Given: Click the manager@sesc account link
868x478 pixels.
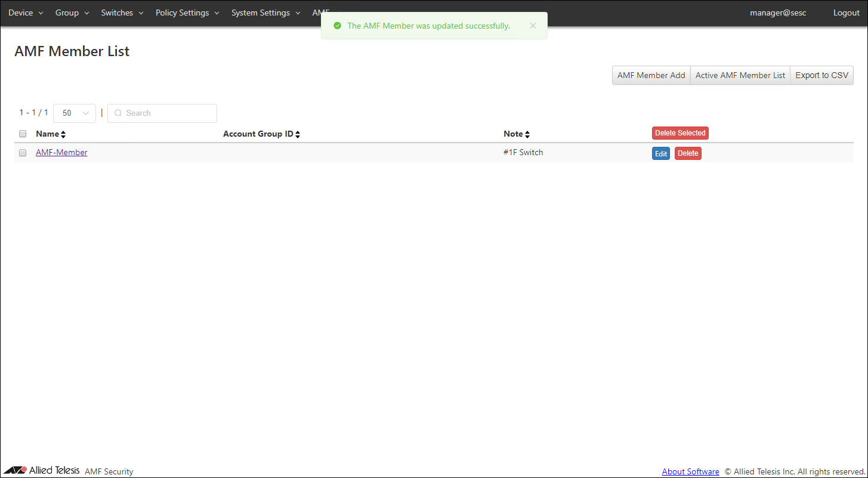Looking at the screenshot, I should [x=778, y=13].
